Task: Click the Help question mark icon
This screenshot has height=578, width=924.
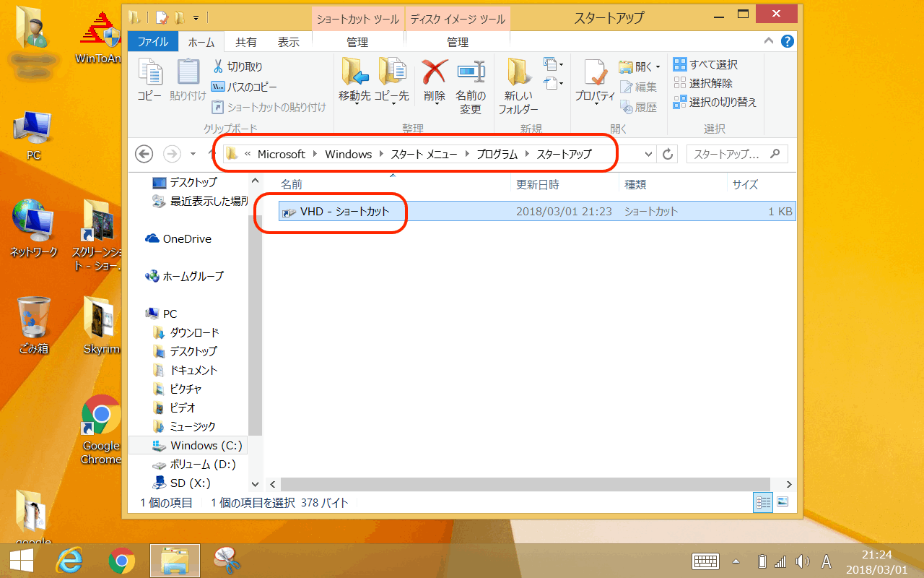Action: 788,41
